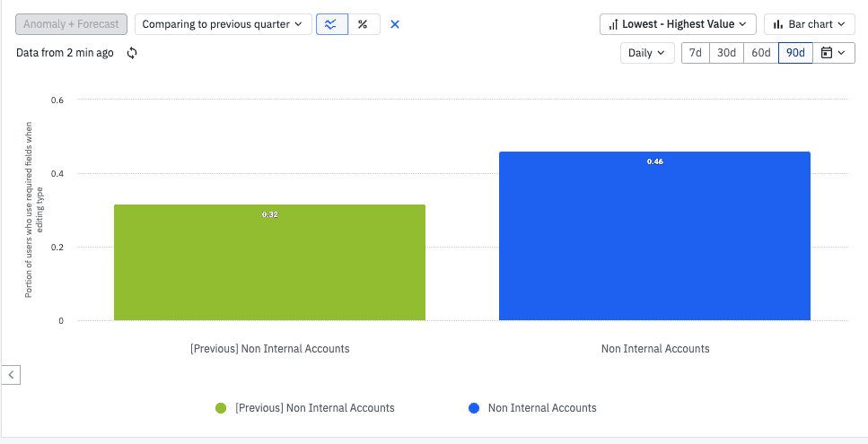The height and width of the screenshot is (444, 868).
Task: Toggle the percent change comparison button
Action: (364, 24)
